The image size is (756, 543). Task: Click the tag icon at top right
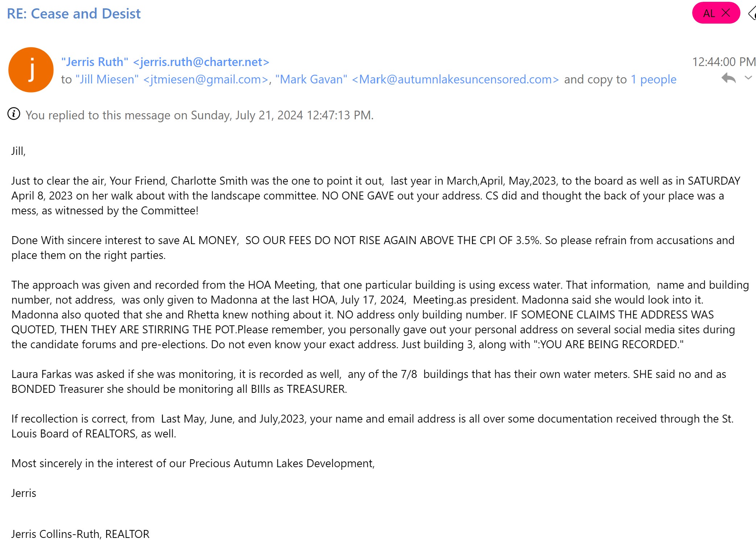[752, 14]
